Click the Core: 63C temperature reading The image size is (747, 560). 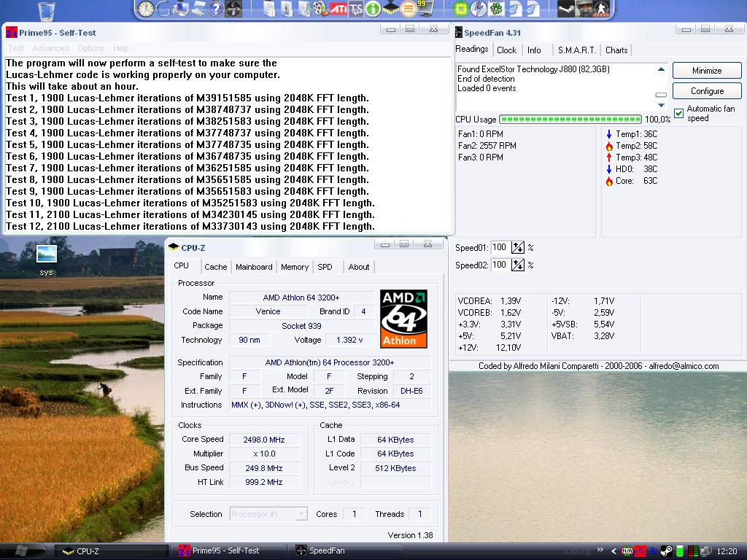631,181
